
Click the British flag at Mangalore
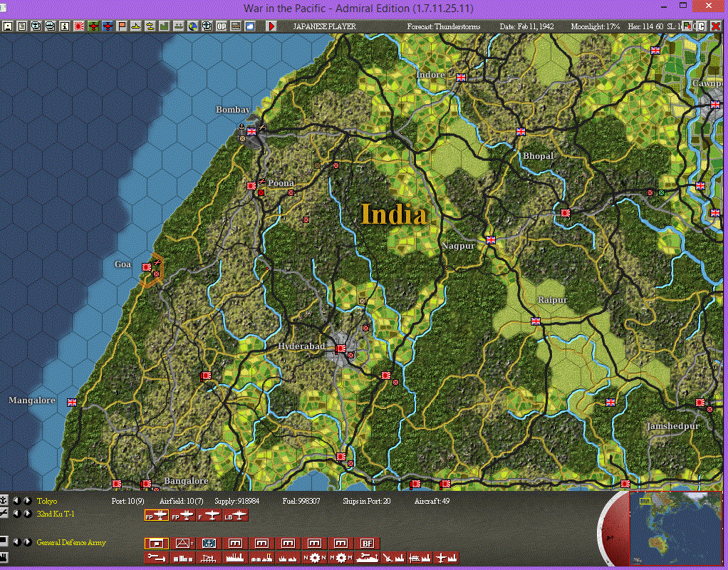pyautogui.click(x=72, y=403)
